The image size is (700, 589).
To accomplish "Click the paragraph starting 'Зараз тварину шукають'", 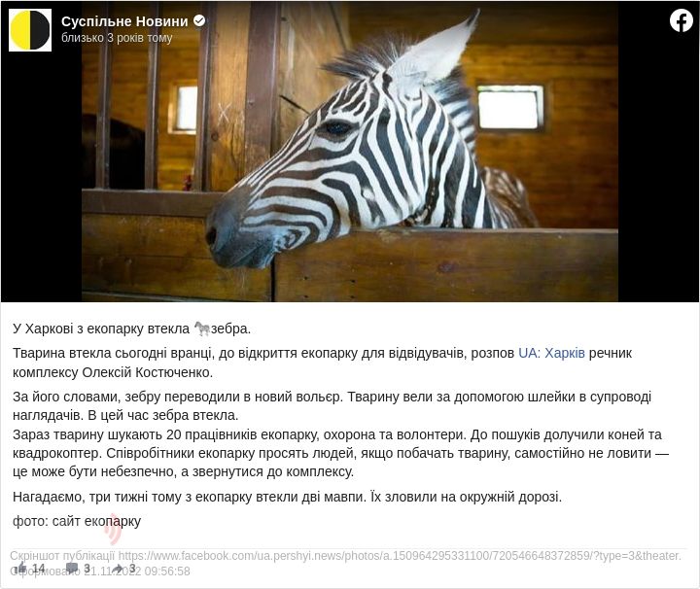I will pyautogui.click(x=340, y=453).
